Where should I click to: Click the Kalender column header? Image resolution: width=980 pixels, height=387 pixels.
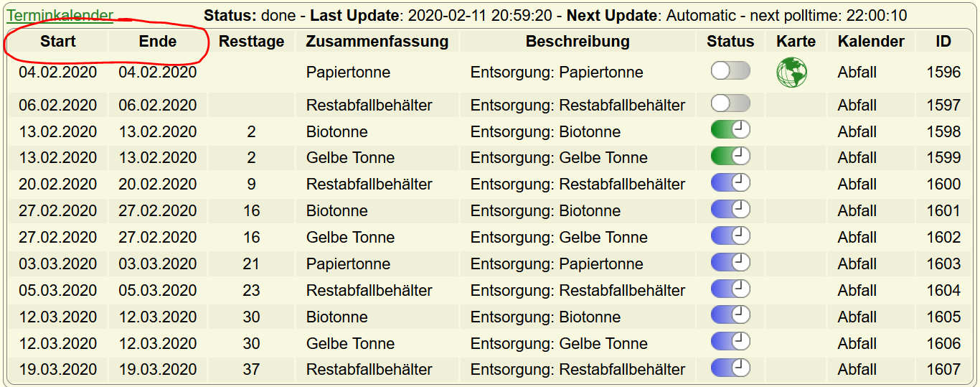tap(871, 42)
